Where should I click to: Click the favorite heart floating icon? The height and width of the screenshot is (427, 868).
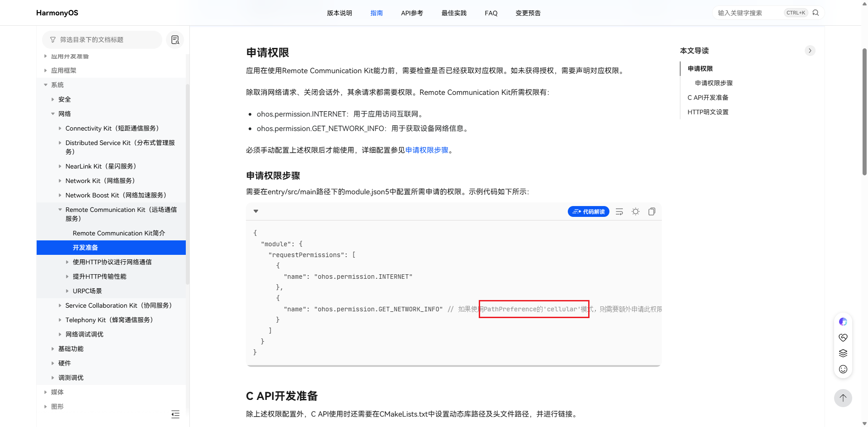843,338
